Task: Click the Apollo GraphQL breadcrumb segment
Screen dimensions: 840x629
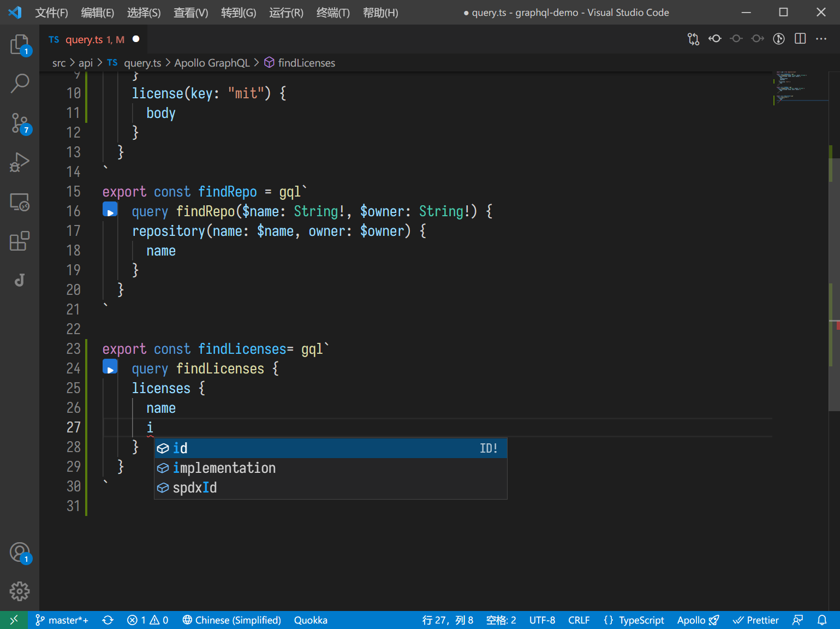Action: 212,63
